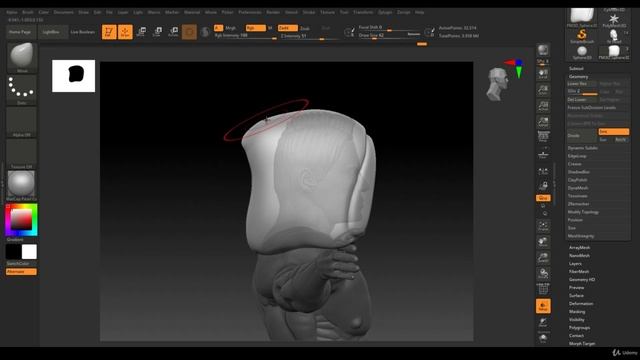The height and width of the screenshot is (360, 640).
Task: Open the Stroke menu
Action: (x=309, y=12)
